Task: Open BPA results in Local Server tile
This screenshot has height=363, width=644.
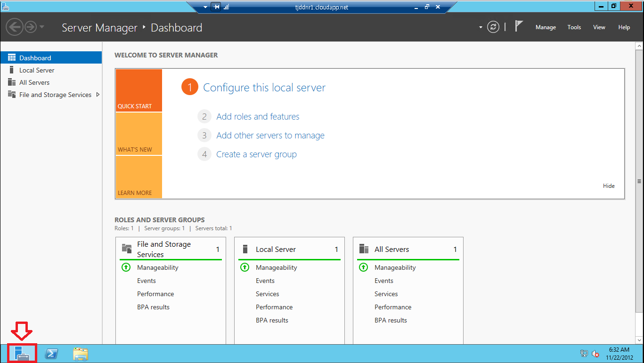Action: (272, 320)
